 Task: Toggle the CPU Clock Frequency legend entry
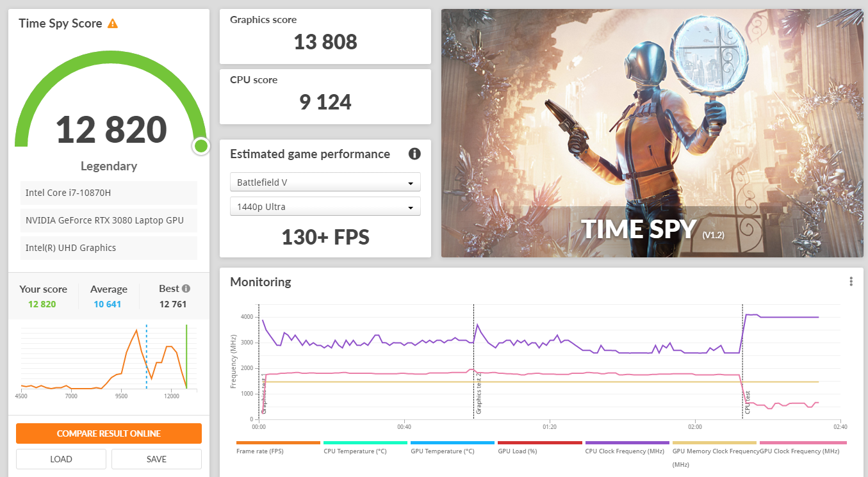coord(626,448)
